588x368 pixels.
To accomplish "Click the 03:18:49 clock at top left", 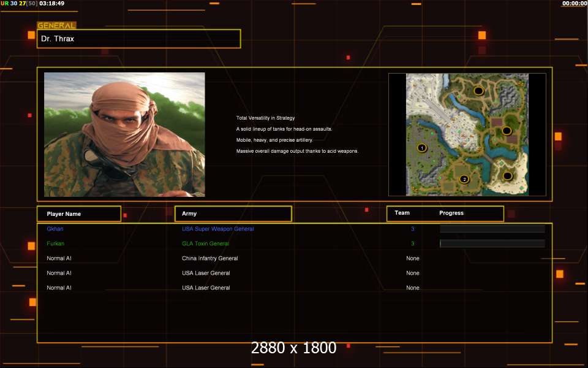I will [x=51, y=4].
